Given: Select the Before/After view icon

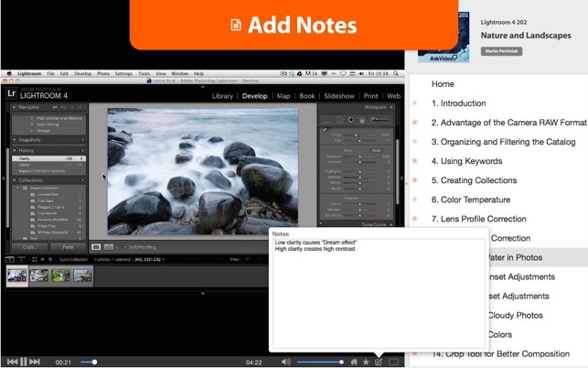Looking at the screenshot, I should [x=109, y=247].
